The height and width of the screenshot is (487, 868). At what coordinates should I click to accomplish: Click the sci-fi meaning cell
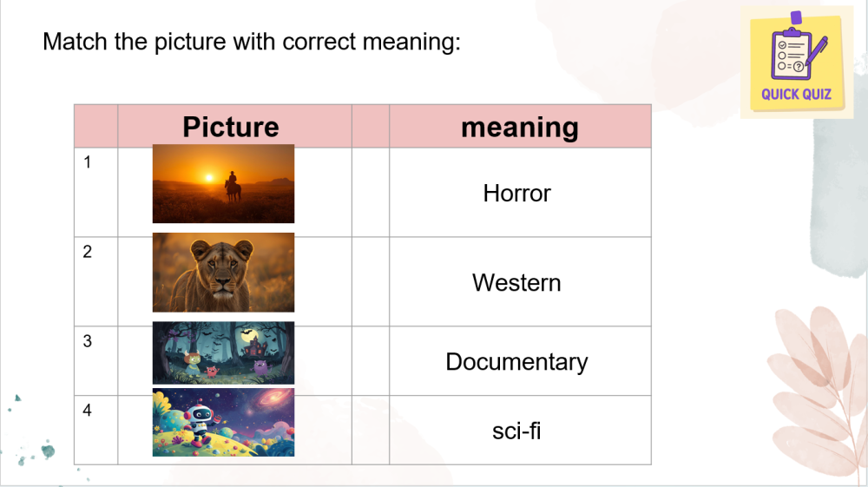click(517, 430)
